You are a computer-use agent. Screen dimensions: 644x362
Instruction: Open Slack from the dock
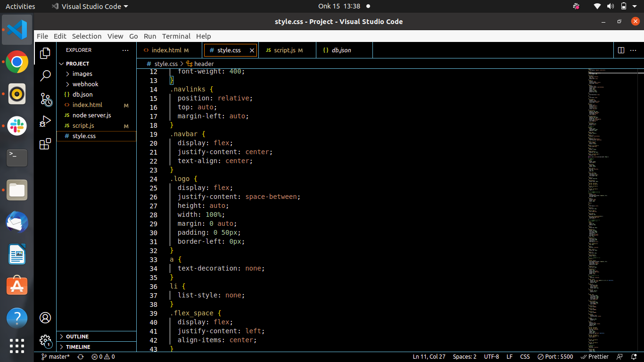[17, 126]
